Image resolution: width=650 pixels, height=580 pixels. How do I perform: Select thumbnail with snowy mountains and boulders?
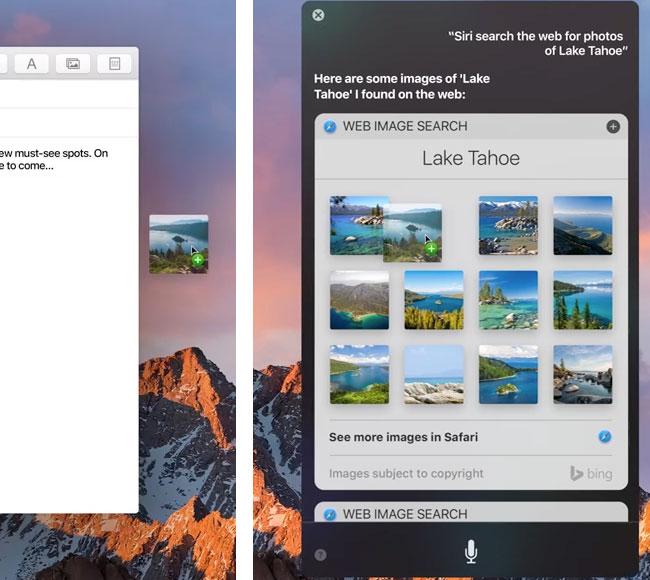pos(508,225)
